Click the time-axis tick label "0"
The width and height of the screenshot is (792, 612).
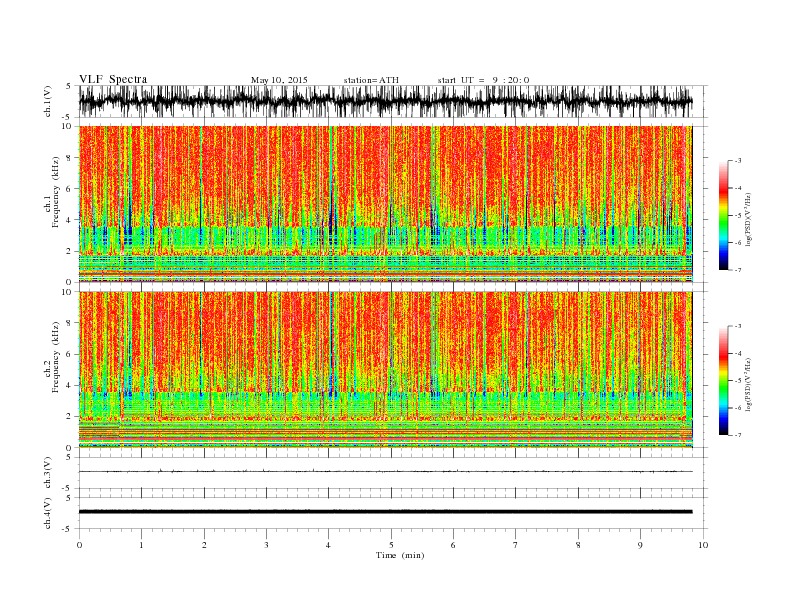click(79, 545)
